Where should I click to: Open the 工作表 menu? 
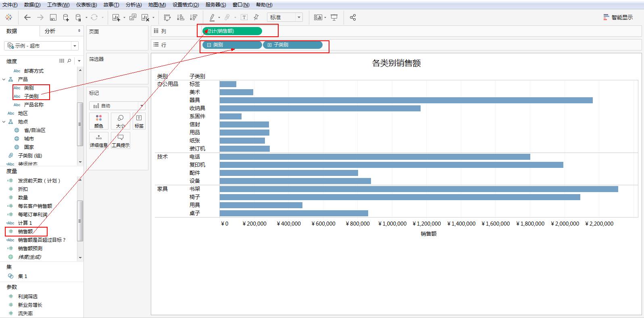58,5
